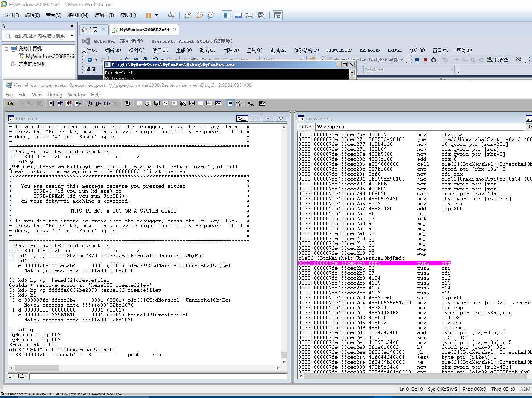Click the Disassembly Offset input field
The height and width of the screenshot is (398, 532).
click(x=419, y=127)
